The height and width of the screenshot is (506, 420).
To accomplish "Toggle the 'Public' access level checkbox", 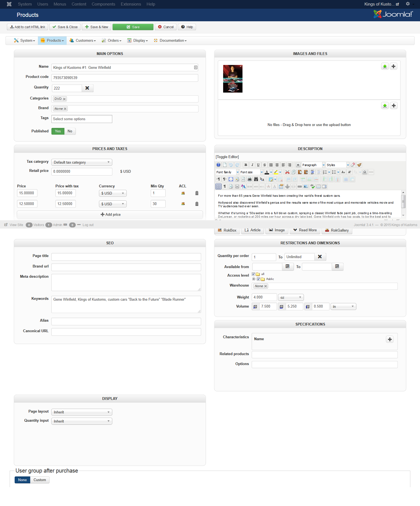I will coord(259,279).
